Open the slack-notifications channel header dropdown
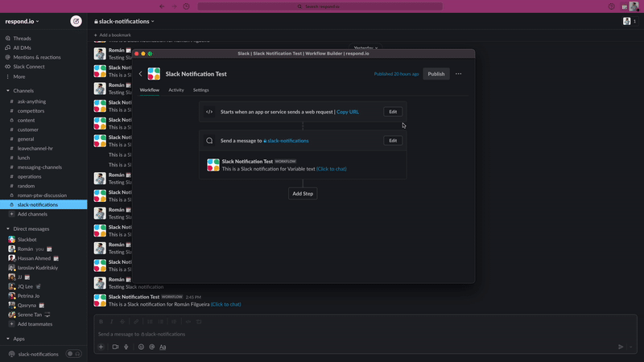This screenshot has width=644, height=362. pos(125,21)
